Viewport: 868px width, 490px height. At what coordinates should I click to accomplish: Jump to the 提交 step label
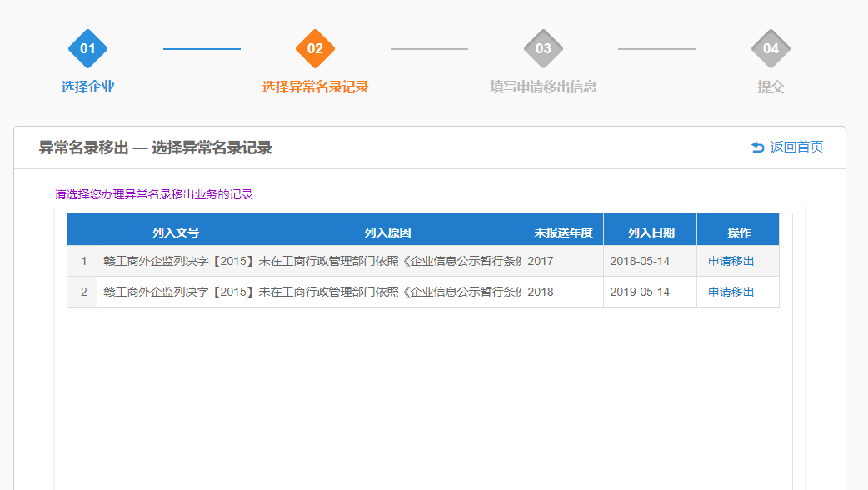[x=771, y=87]
